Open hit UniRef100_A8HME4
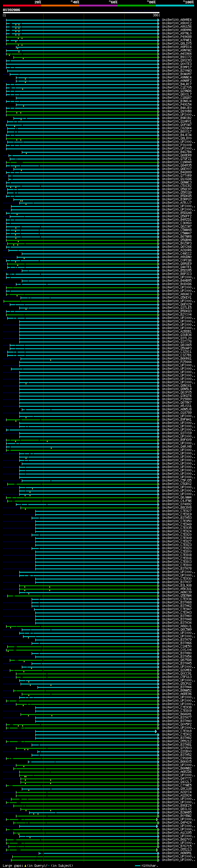 (177, 20)
